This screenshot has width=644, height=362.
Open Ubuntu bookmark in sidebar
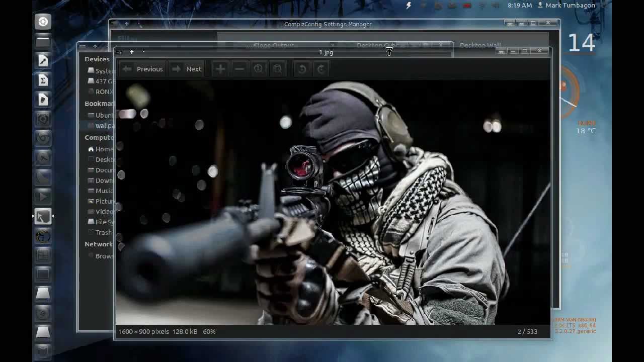101,115
